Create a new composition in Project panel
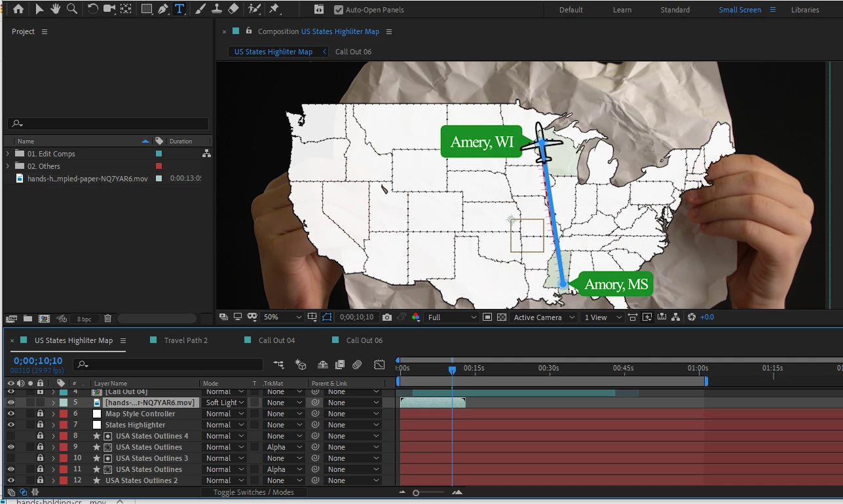843x504 pixels. pos(44,319)
